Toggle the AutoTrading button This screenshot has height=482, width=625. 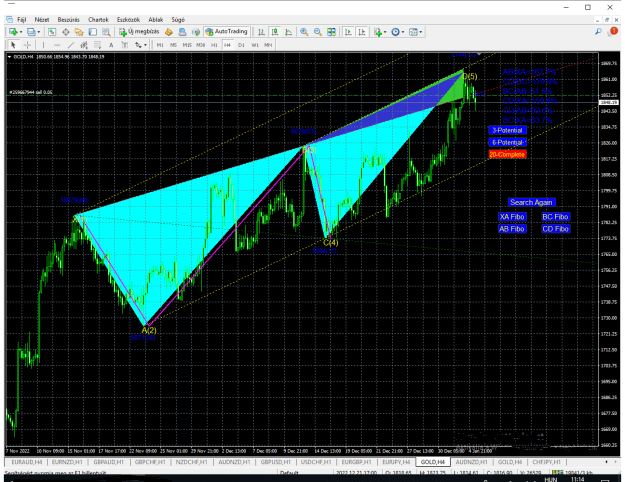[x=226, y=31]
